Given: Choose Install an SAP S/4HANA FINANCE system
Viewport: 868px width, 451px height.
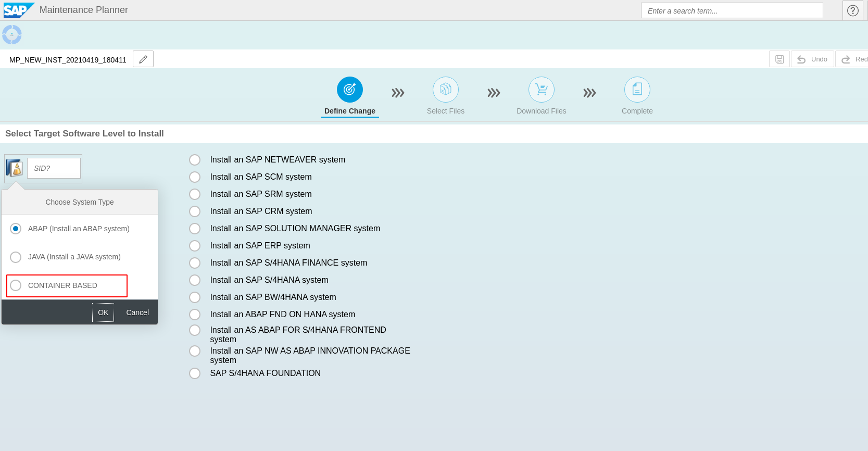Looking at the screenshot, I should pyautogui.click(x=195, y=263).
